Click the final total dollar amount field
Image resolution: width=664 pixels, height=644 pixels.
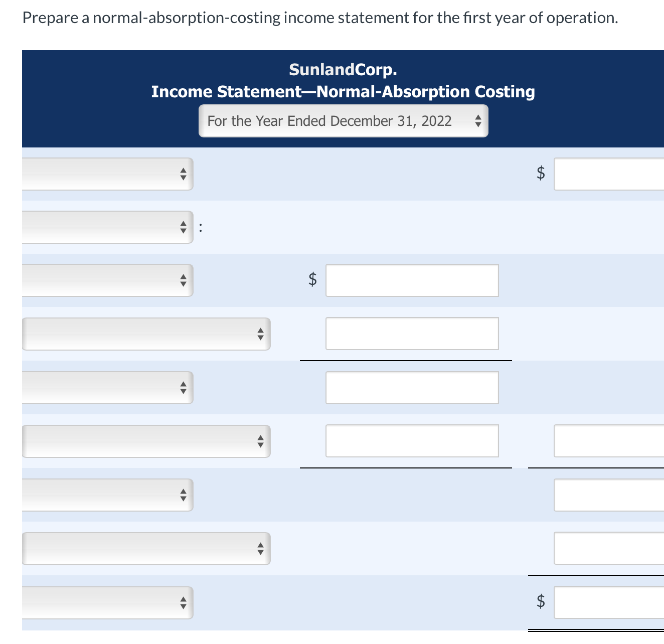pyautogui.click(x=609, y=602)
